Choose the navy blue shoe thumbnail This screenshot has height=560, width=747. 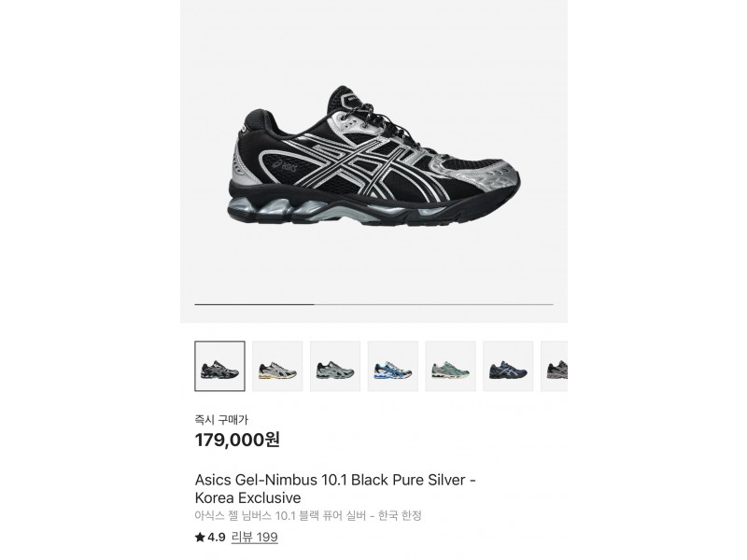click(x=508, y=366)
